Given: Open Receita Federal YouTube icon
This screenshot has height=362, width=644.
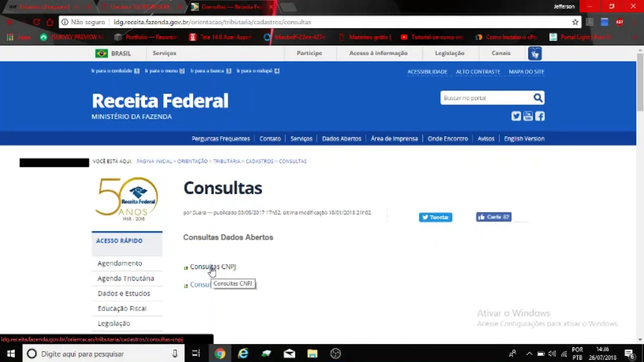Looking at the screenshot, I should click(x=528, y=116).
